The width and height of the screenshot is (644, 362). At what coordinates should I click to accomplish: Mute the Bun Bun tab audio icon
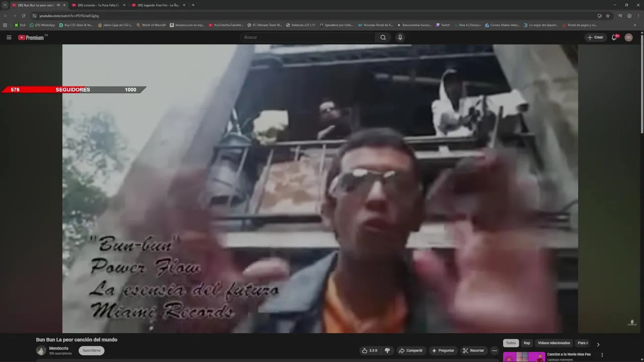(x=58, y=5)
